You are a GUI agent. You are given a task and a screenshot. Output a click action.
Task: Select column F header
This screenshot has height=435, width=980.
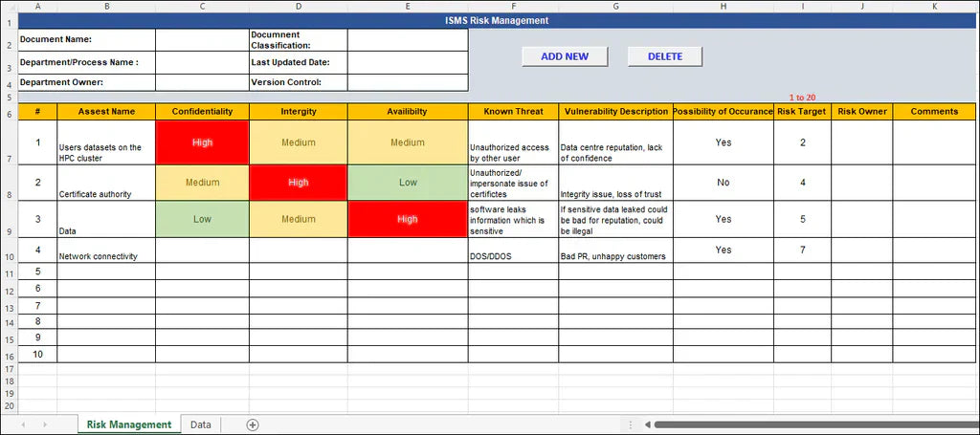point(513,7)
